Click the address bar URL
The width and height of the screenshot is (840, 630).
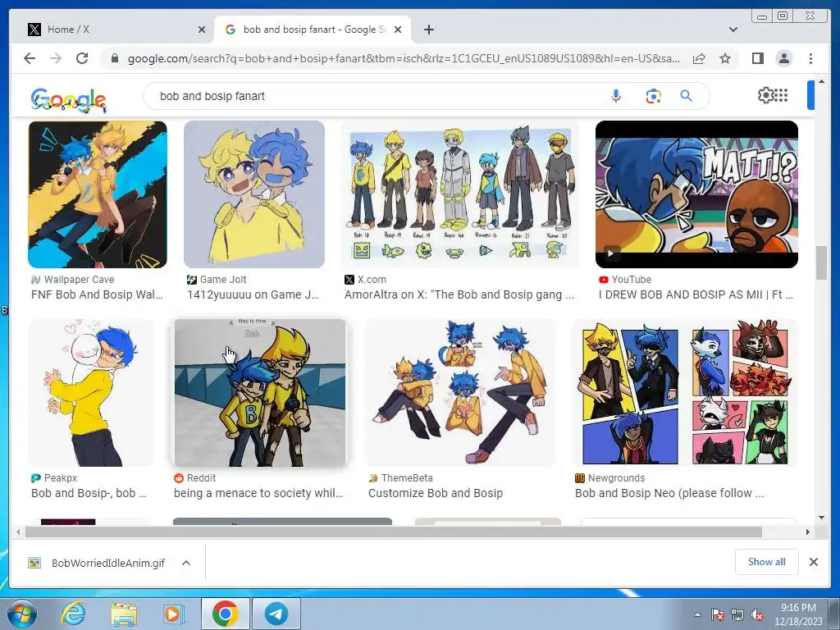point(404,58)
